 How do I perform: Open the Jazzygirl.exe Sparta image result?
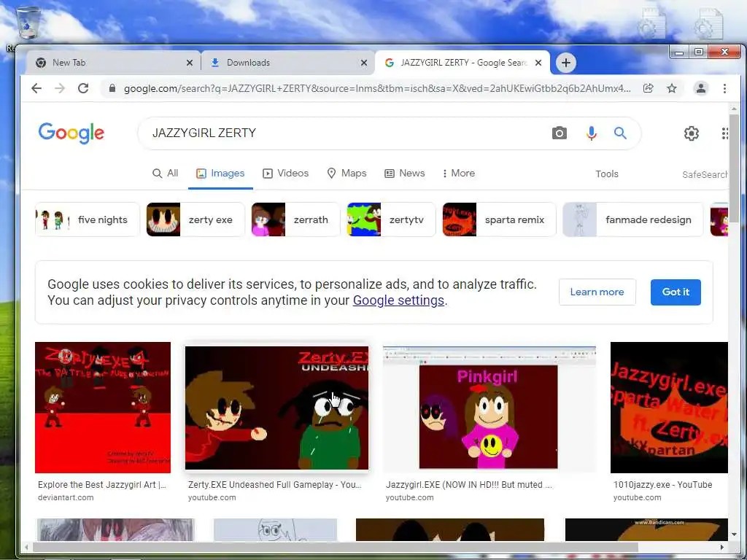tap(669, 407)
